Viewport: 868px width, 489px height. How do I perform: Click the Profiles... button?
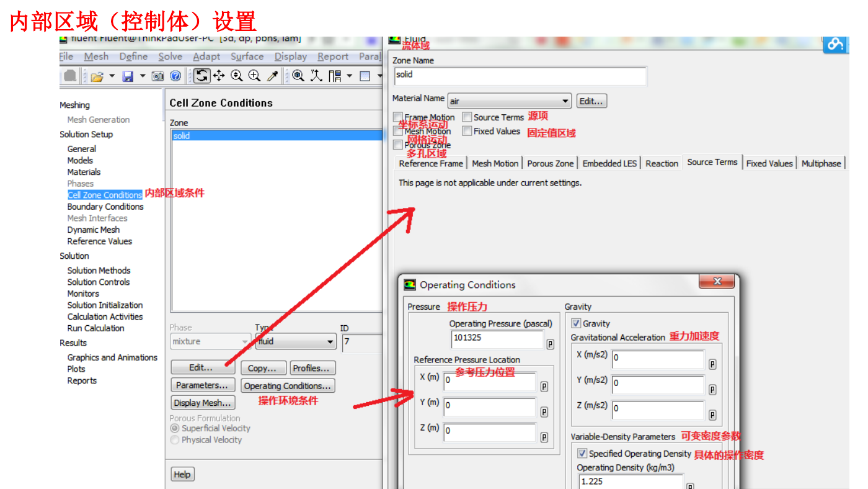[313, 368]
